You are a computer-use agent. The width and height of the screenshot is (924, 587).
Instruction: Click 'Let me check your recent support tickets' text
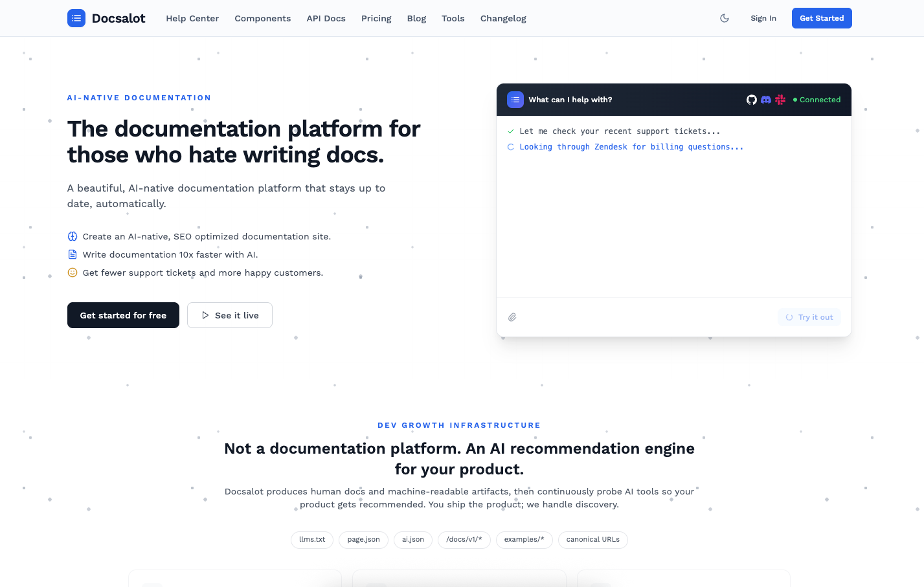(x=620, y=131)
